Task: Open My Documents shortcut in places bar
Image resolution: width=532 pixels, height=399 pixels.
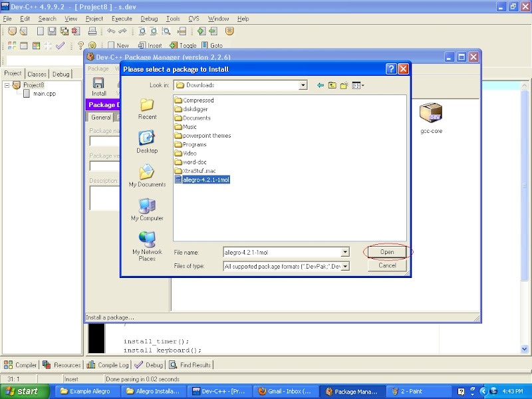Action: point(147,176)
